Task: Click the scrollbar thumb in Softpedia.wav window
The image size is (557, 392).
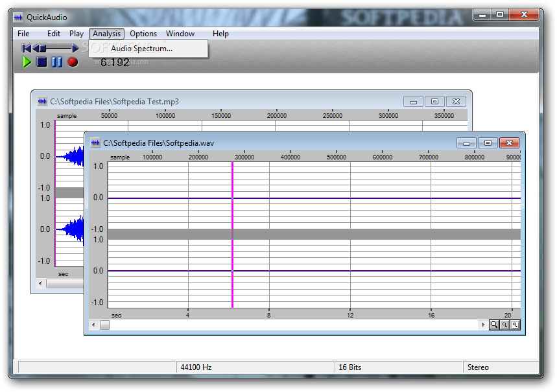Action: click(105, 325)
